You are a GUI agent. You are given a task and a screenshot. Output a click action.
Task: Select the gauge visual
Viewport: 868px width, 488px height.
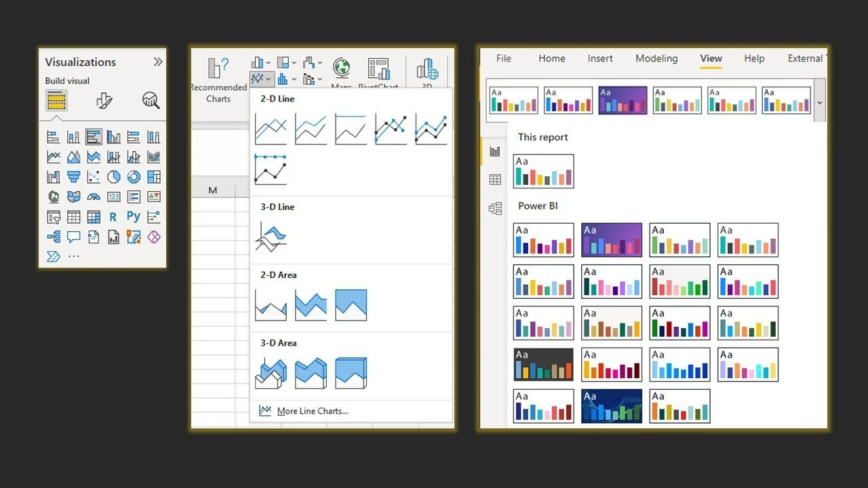click(x=94, y=197)
